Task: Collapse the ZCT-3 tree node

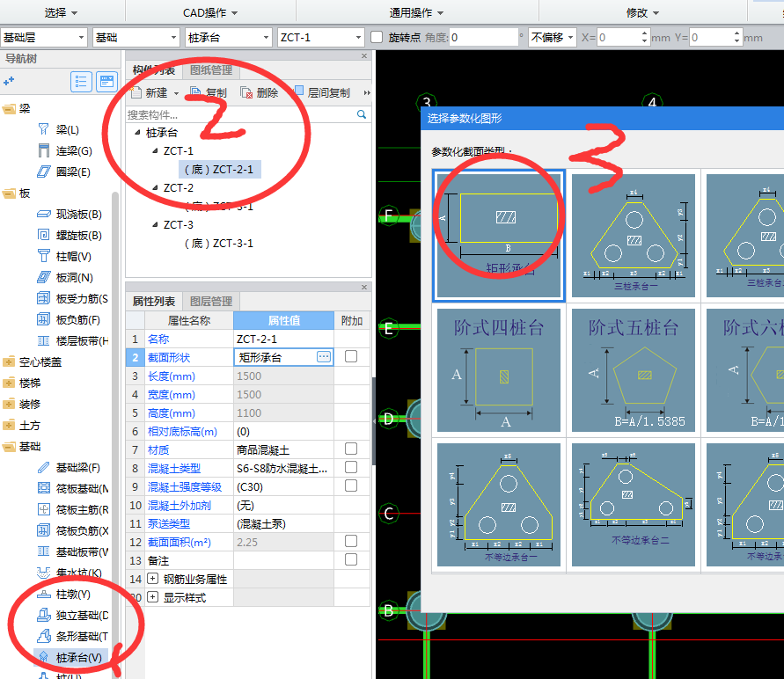Action: pos(155,225)
